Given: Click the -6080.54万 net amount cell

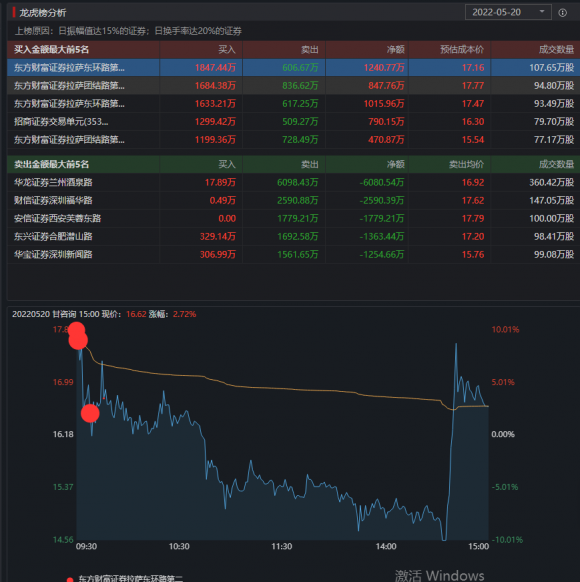Looking at the screenshot, I should click(x=382, y=183).
